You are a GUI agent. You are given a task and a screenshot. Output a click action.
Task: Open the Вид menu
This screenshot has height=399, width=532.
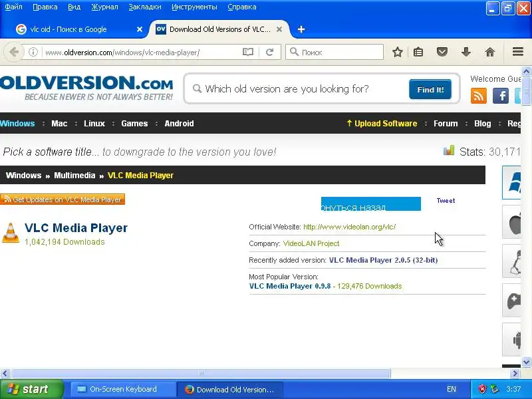click(74, 7)
